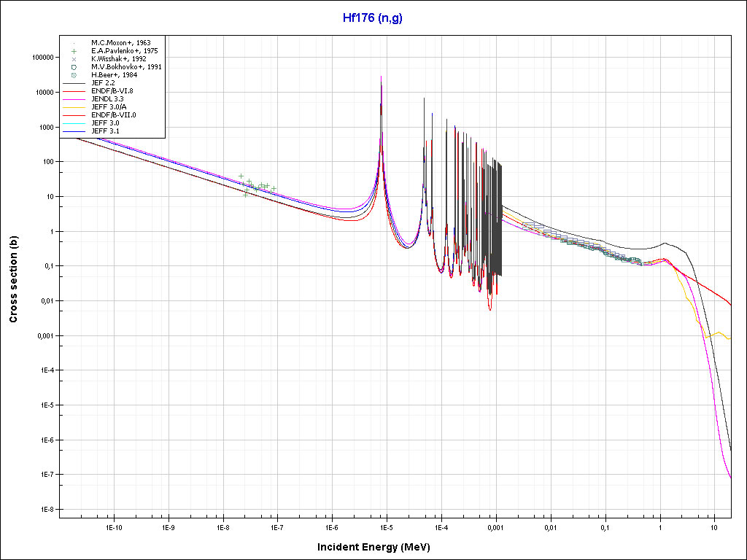
Task: Click the cross marker for K.Wisshak 1992
Action: (74, 59)
